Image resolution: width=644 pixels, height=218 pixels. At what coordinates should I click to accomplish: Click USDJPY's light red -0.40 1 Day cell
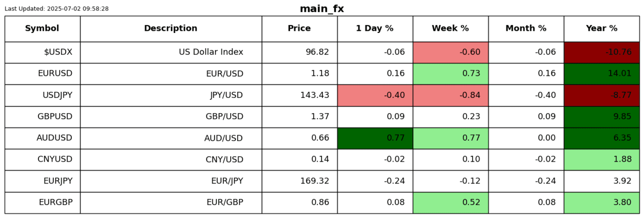pos(375,95)
